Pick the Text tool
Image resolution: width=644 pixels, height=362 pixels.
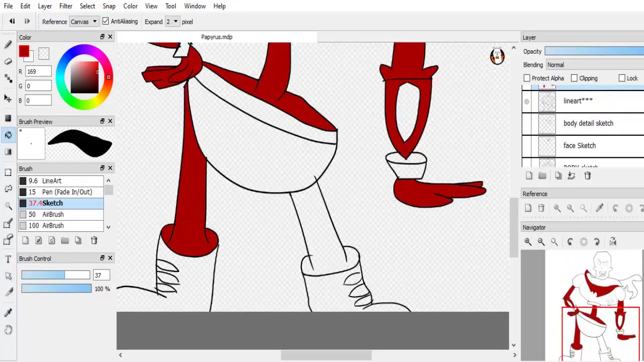click(8, 259)
